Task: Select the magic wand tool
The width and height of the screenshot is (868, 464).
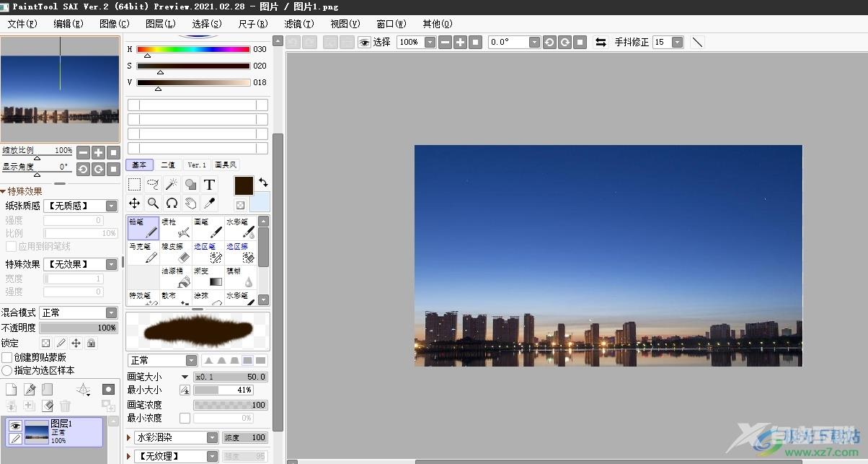Action: (172, 185)
